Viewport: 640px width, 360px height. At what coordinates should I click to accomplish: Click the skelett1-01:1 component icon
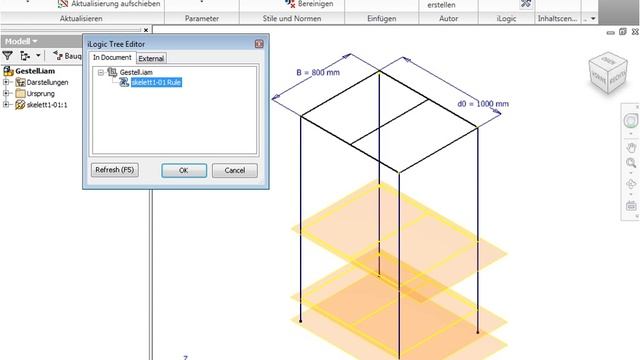pos(20,105)
